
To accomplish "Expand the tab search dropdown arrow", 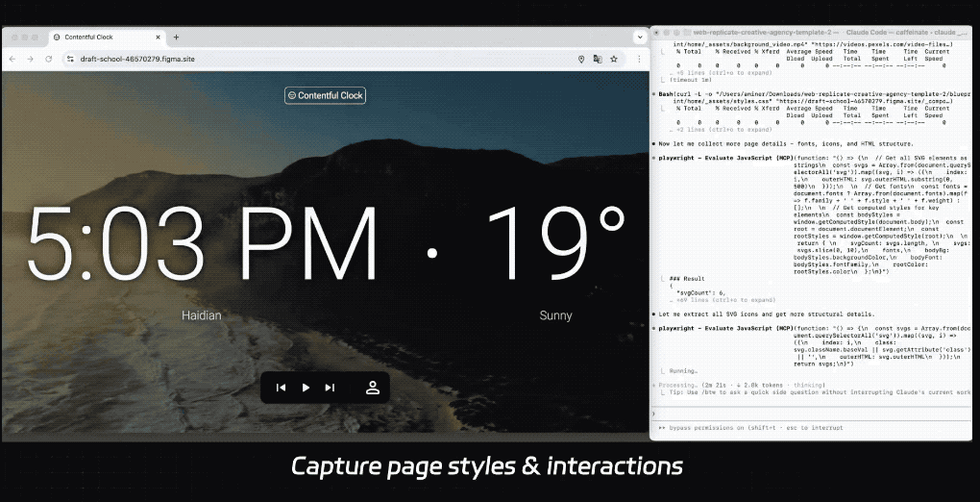I will click(640, 37).
